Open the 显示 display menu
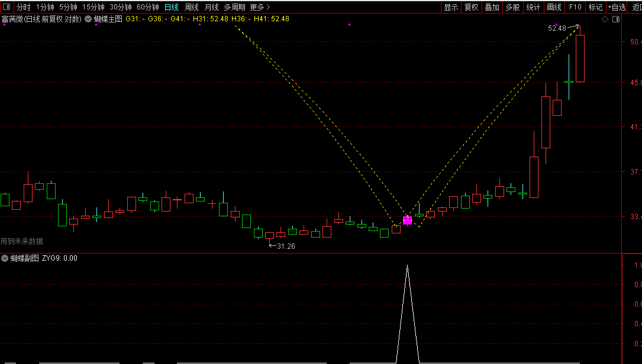 pyautogui.click(x=451, y=7)
